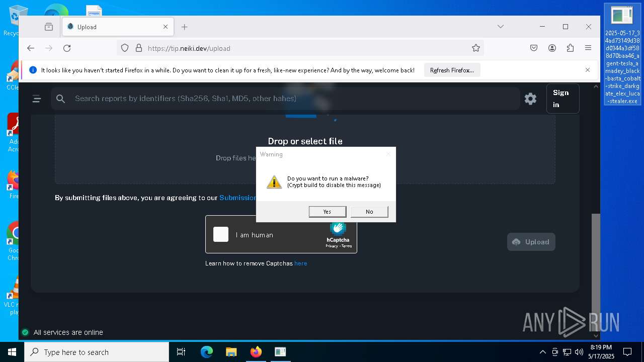Switch to Firefox in the taskbar
This screenshot has width=644, height=362.
pos(256,352)
